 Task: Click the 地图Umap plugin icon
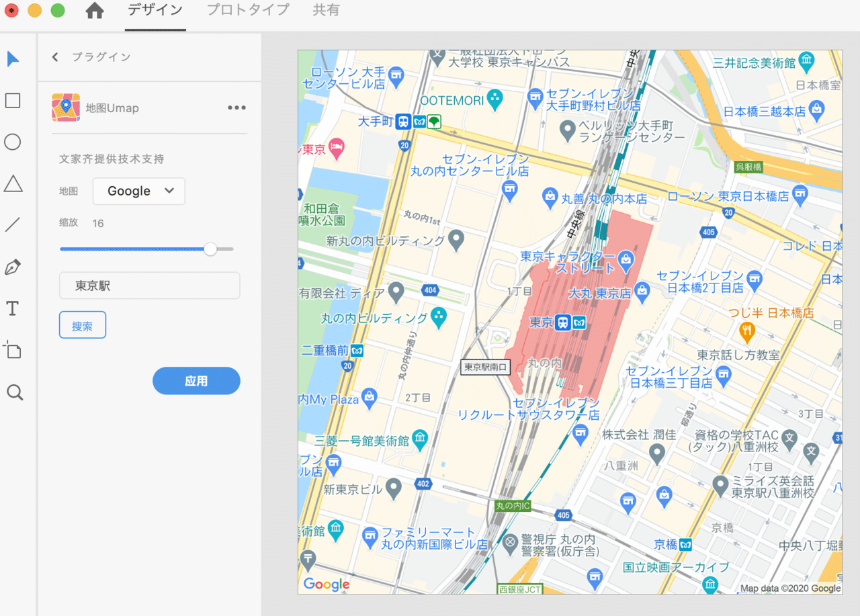click(66, 107)
